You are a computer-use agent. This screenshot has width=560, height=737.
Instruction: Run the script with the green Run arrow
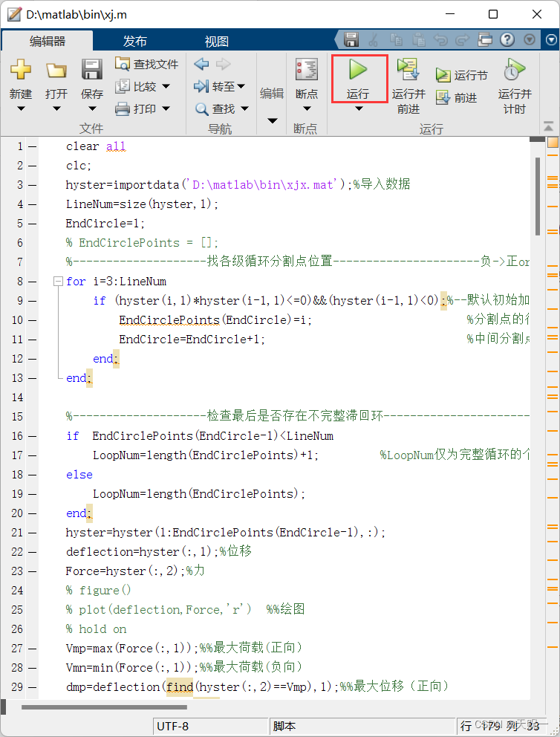pyautogui.click(x=358, y=70)
